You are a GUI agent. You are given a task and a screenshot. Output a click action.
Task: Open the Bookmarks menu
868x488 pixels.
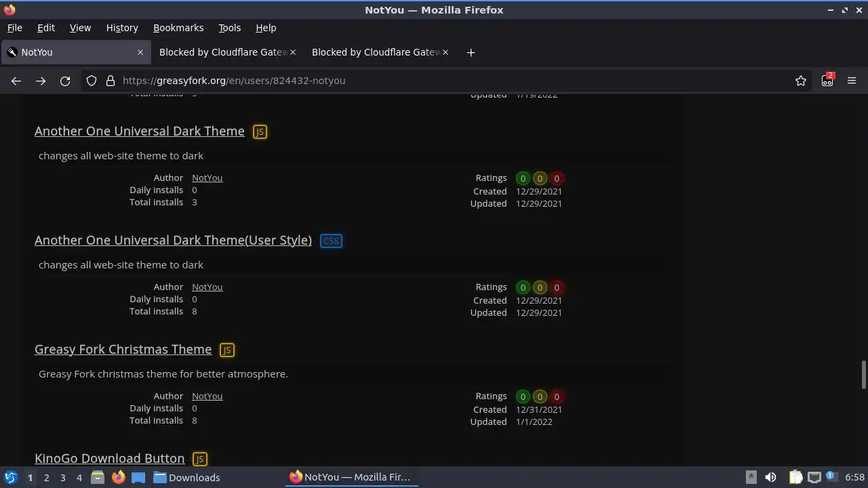click(178, 28)
